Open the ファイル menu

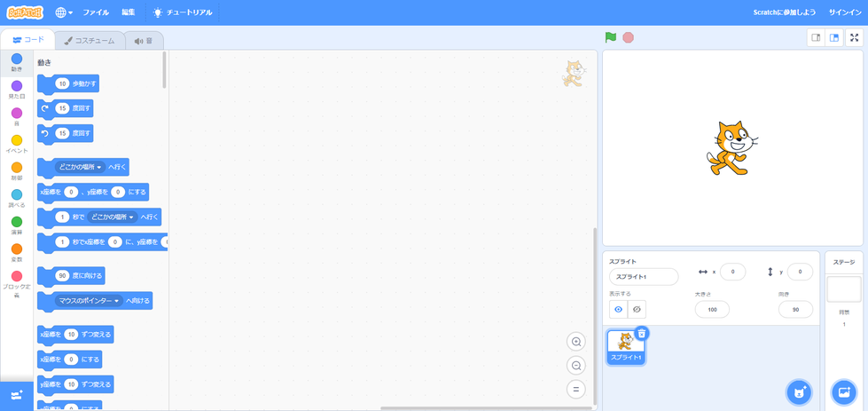pyautogui.click(x=96, y=12)
